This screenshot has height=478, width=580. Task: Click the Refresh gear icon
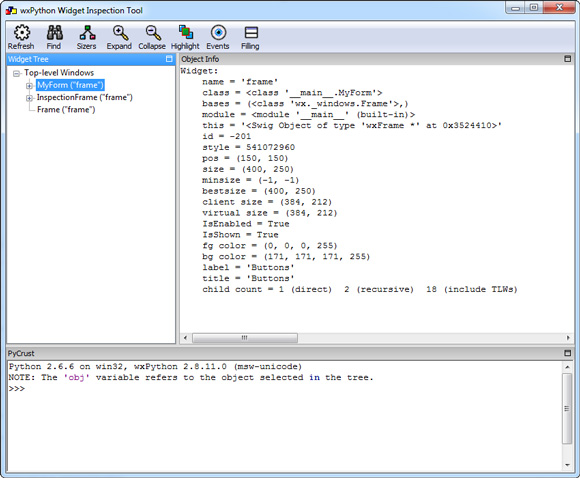[x=21, y=33]
